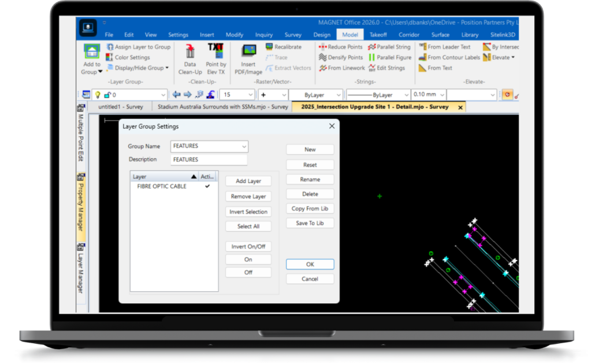Click the Trace tool
The height and width of the screenshot is (364, 595).
tap(277, 57)
